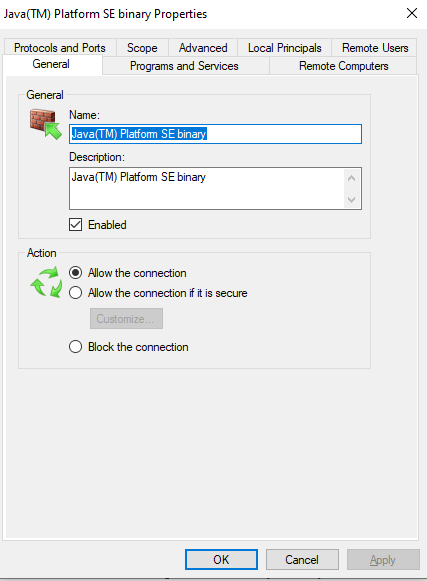This screenshot has height=581, width=427.
Task: Click the green arrows Action icon
Action: 46,282
